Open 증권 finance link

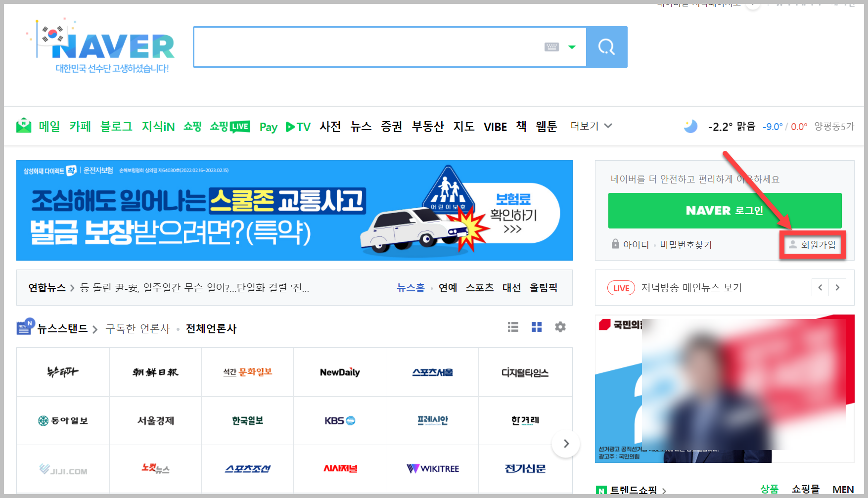(x=392, y=127)
